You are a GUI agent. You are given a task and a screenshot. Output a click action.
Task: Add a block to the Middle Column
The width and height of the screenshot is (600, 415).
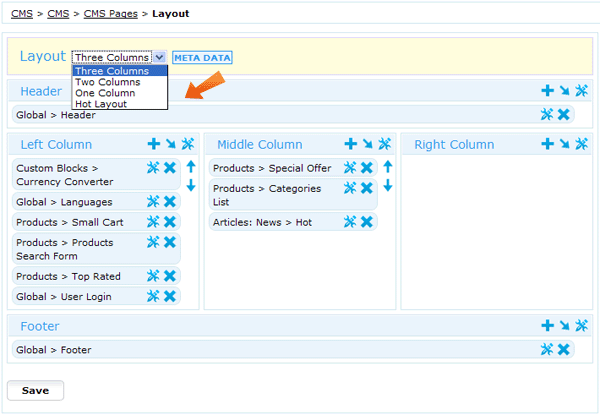351,144
